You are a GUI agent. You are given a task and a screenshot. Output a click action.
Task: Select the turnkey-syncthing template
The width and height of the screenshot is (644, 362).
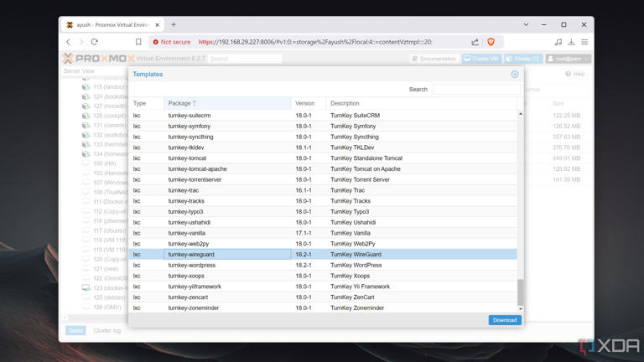(x=323, y=137)
